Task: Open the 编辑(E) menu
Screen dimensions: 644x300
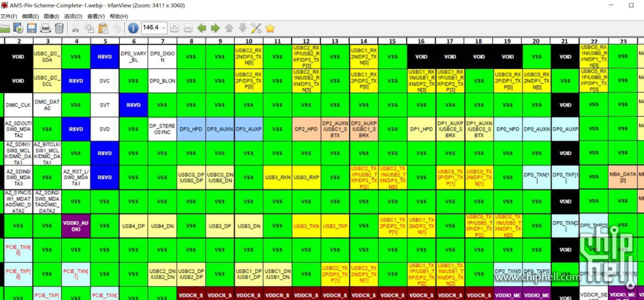Action: (x=30, y=16)
